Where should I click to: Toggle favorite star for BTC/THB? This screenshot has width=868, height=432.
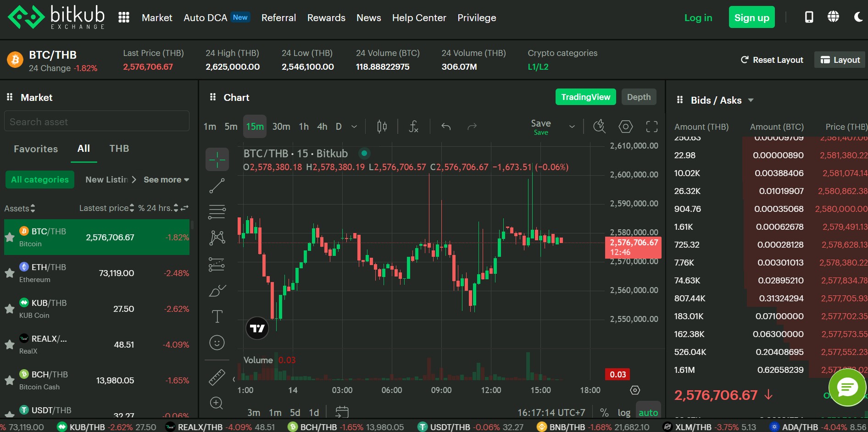click(x=10, y=237)
